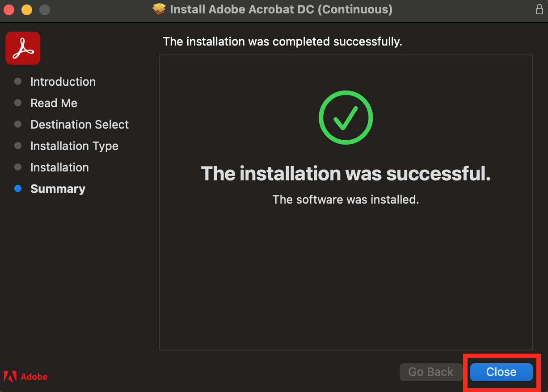Click the gray bullet beside Introduction
548x392 pixels.
[18, 81]
